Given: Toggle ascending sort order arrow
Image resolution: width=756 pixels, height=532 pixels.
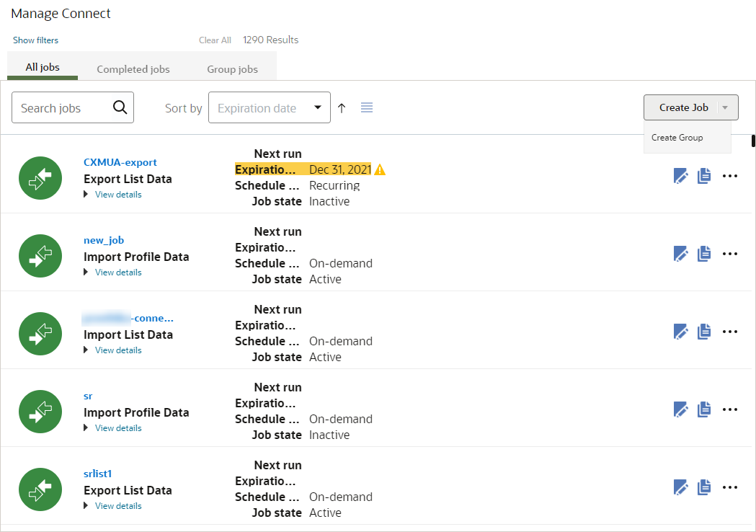Looking at the screenshot, I should tap(342, 107).
